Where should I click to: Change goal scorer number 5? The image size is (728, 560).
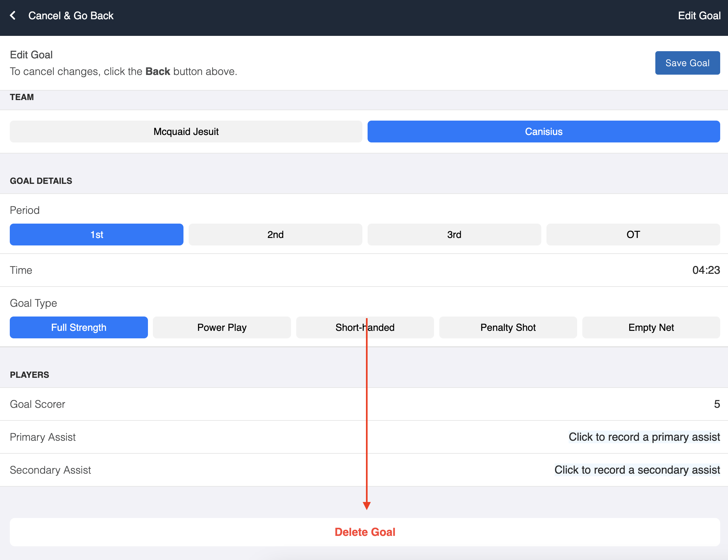(x=716, y=404)
